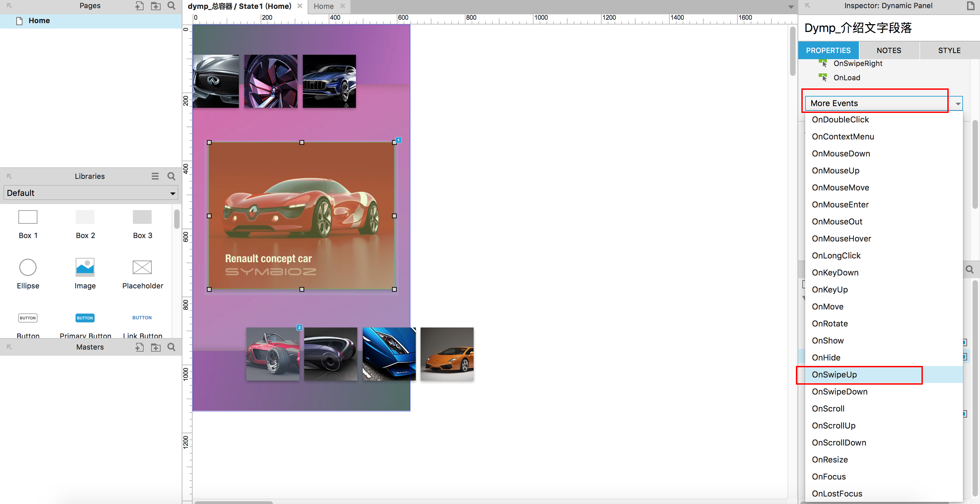Choose OnSwipeDown from events list

(x=839, y=391)
